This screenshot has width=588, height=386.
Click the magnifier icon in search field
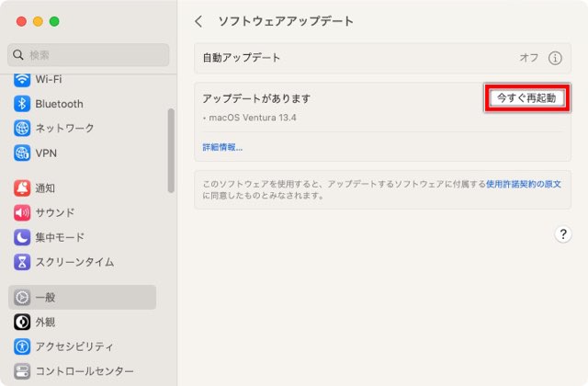point(18,55)
